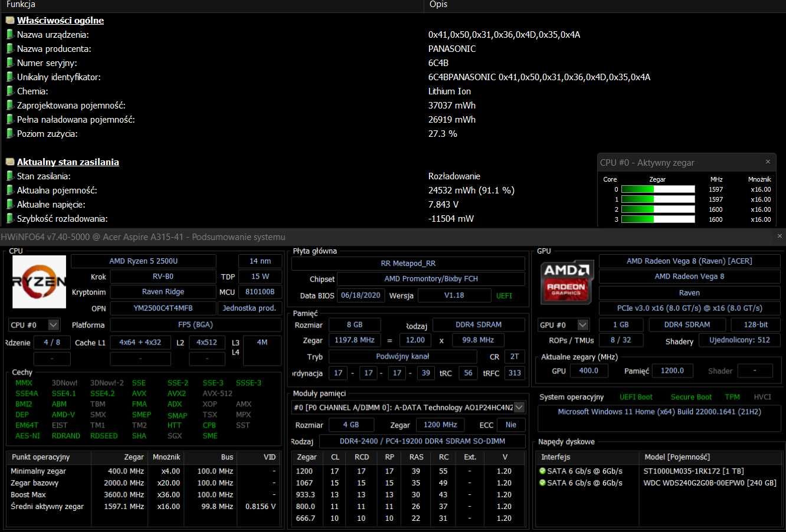Click battery icon beside Szybkość rozładowania
Viewport: 786px width, 532px height.
tap(10, 218)
